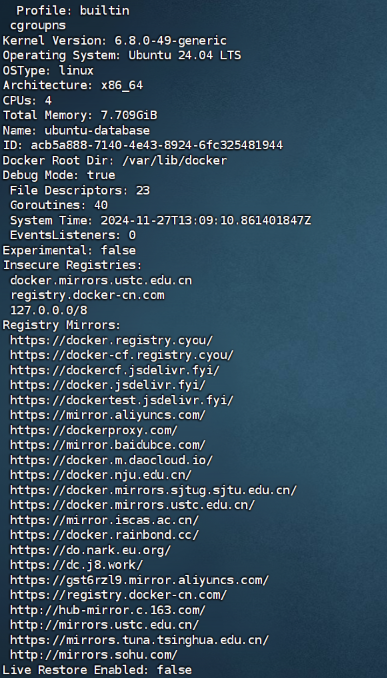Image resolution: width=387 pixels, height=678 pixels.
Task: Click the https://docker.rainbond.cc/ URL
Action: [104, 535]
